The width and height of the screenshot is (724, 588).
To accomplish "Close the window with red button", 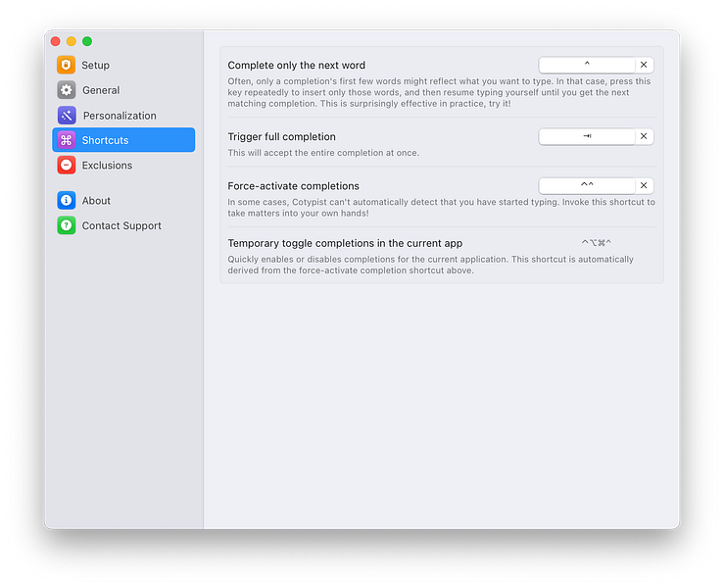I will (56, 41).
